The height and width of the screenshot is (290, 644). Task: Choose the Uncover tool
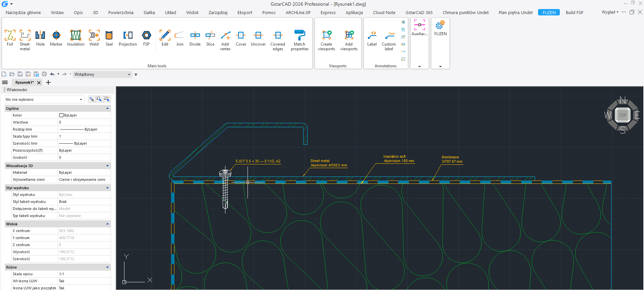coord(258,38)
